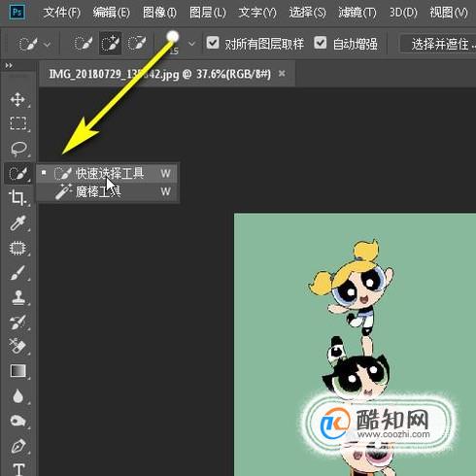Image resolution: width=476 pixels, height=476 pixels.
Task: Select the Pen tool
Action: point(18,446)
